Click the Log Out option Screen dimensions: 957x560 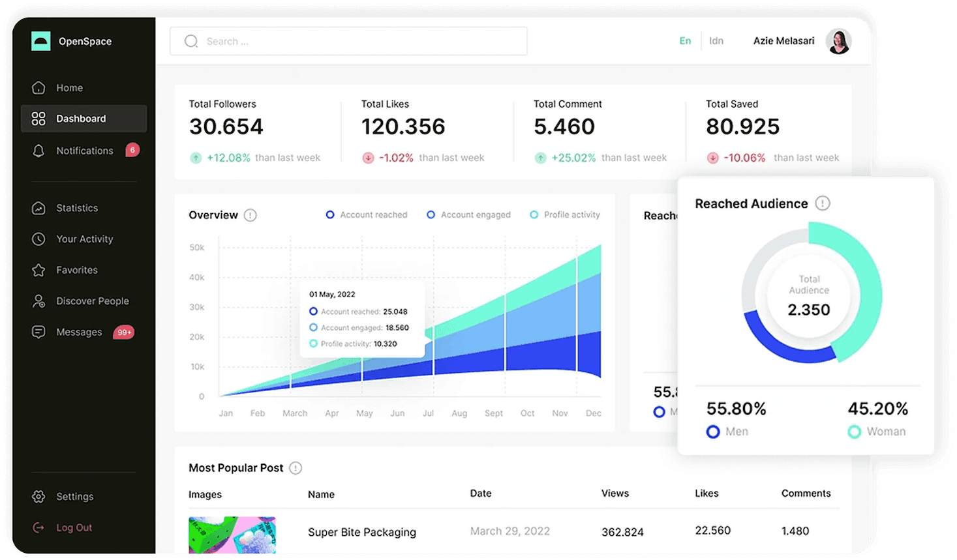(x=39, y=527)
